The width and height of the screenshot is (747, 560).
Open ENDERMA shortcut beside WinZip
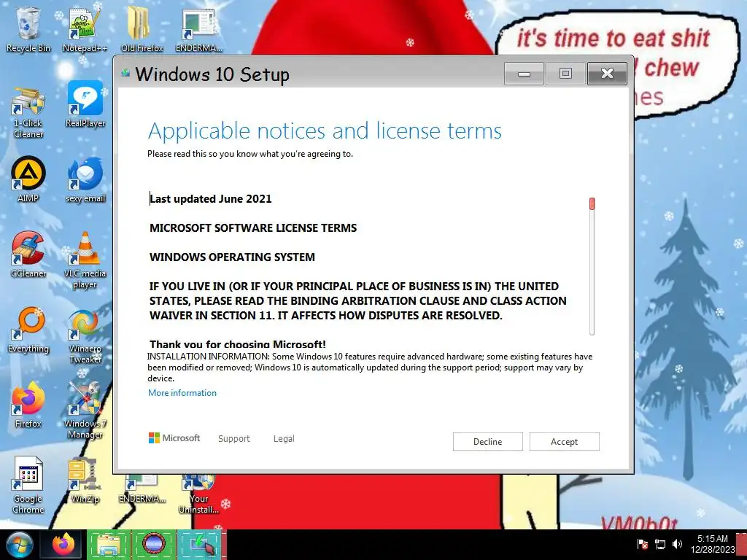[x=142, y=489]
